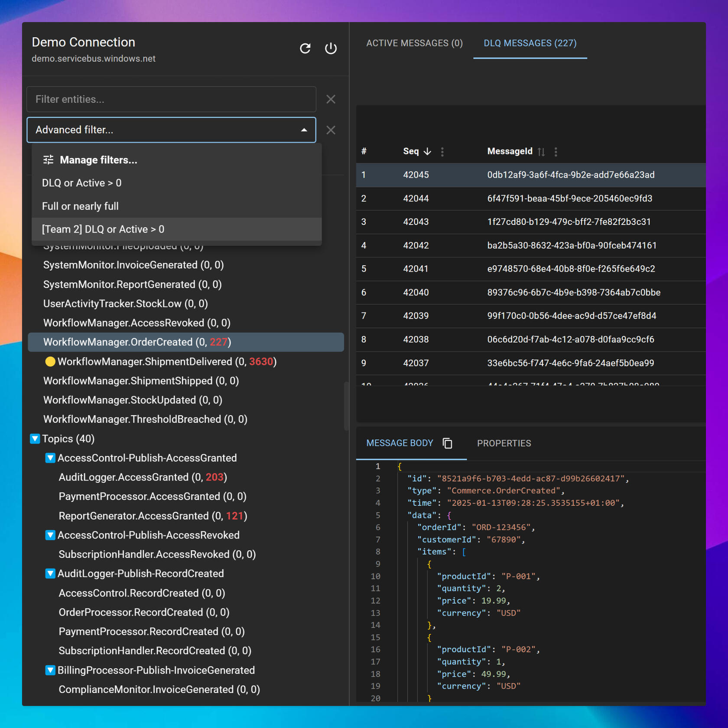Collapse the Topics tree node

[x=35, y=439]
